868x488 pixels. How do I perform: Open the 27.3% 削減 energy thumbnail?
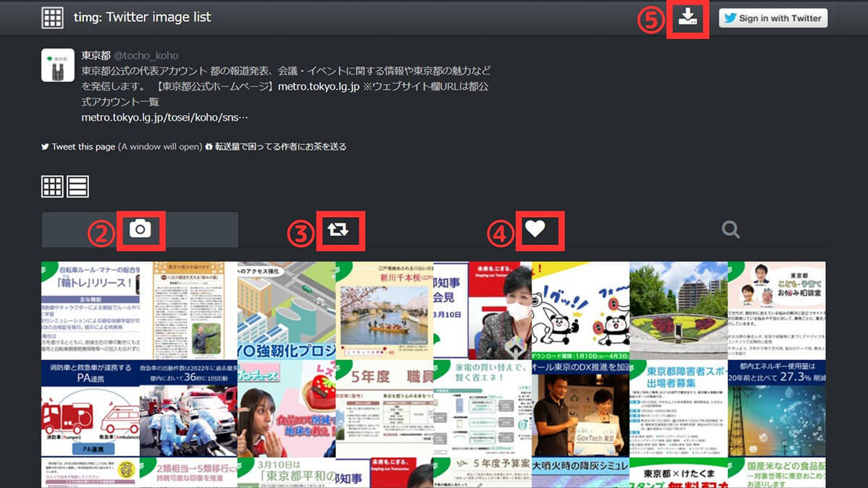coord(777,408)
